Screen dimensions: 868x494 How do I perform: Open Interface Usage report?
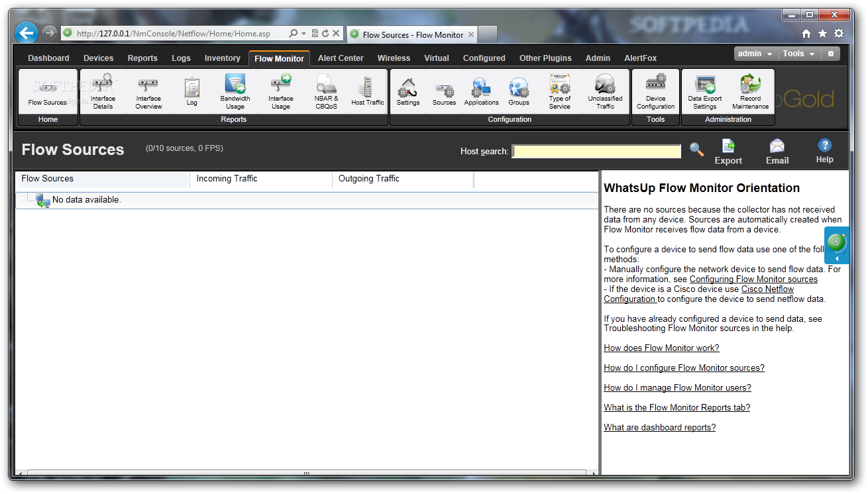coord(280,91)
